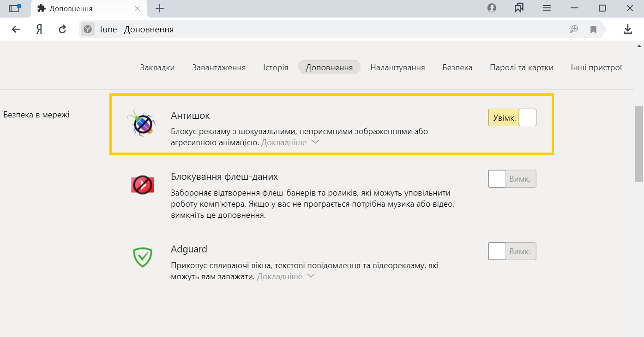Click the Yandex Я home button
Image resolution: width=644 pixels, height=337 pixels.
tap(39, 30)
